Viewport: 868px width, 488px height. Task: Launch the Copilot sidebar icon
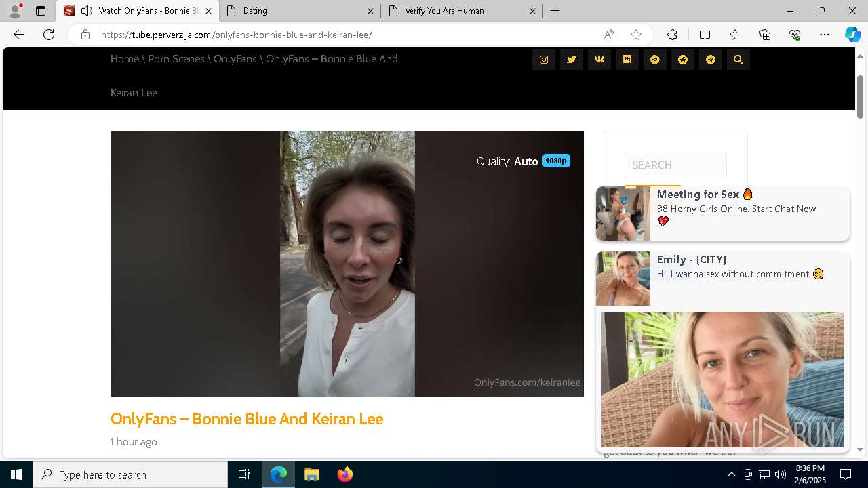[x=852, y=35]
